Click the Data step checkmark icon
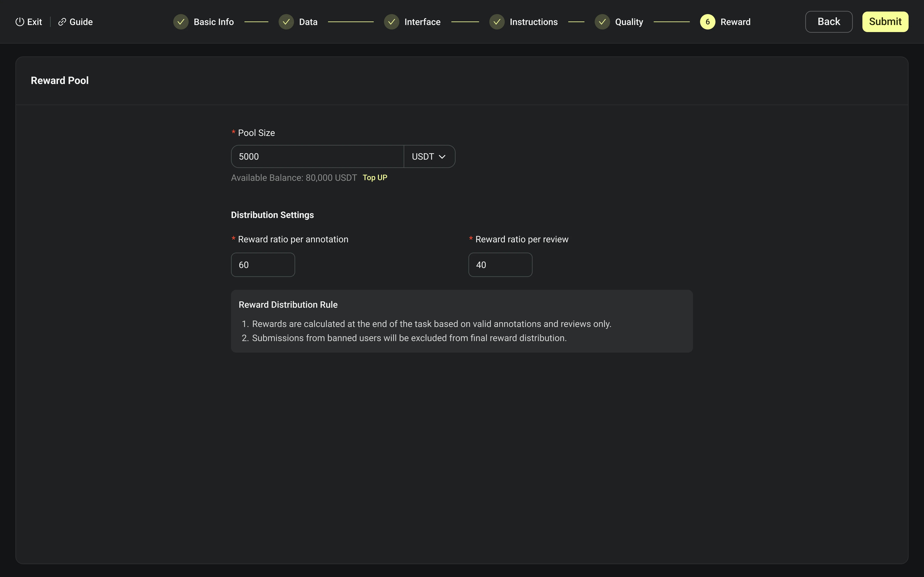The height and width of the screenshot is (577, 924). (286, 22)
